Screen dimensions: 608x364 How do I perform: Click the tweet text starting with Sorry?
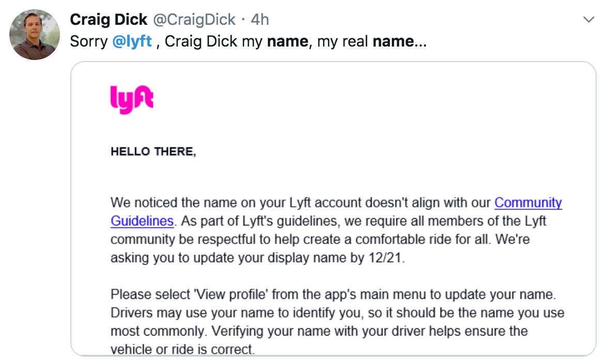[x=248, y=41]
